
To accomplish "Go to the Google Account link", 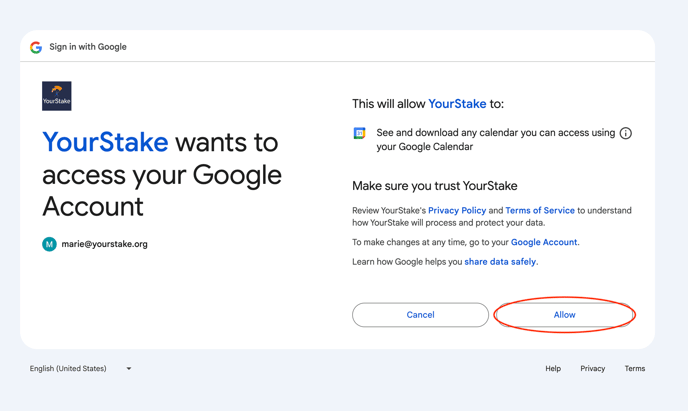I will point(544,242).
